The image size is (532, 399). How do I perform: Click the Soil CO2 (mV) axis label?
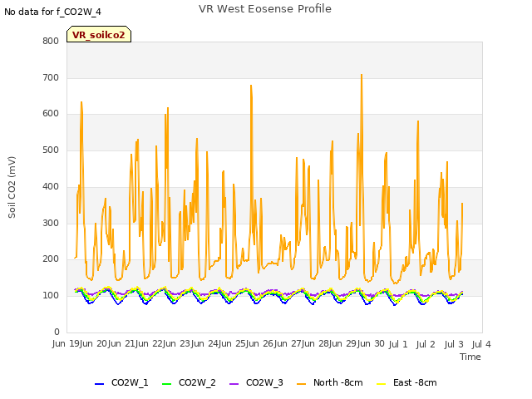(x=12, y=187)
